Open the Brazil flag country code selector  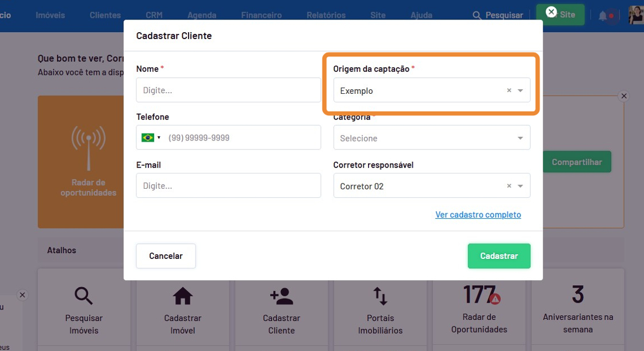151,138
